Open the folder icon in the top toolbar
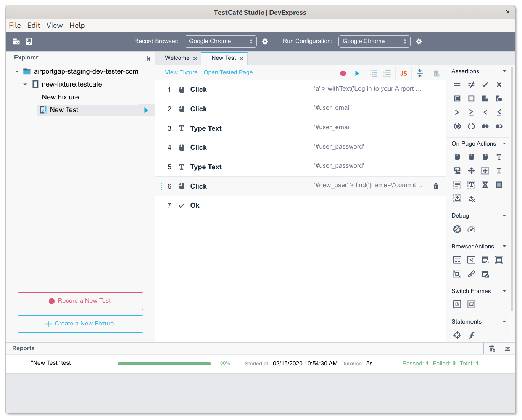 tap(16, 42)
